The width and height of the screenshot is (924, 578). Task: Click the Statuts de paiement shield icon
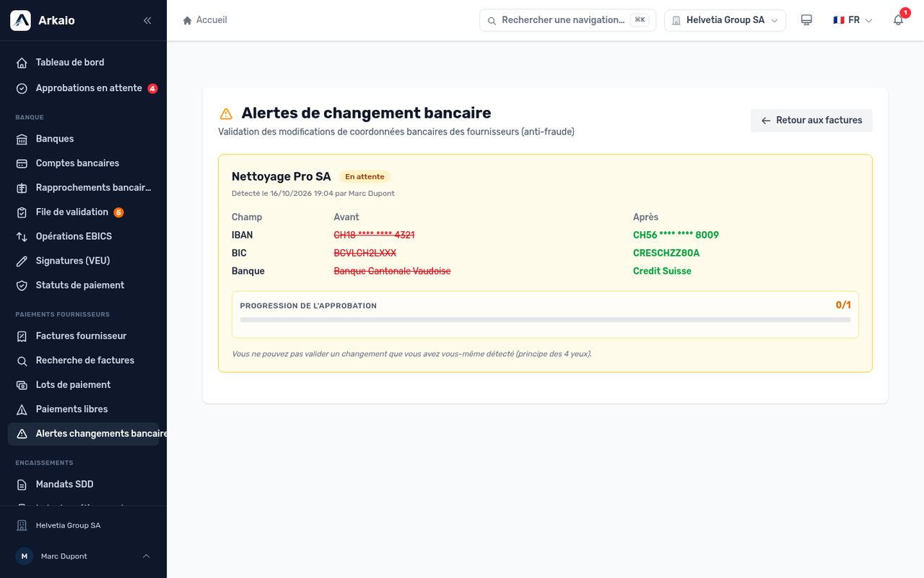pyautogui.click(x=22, y=285)
